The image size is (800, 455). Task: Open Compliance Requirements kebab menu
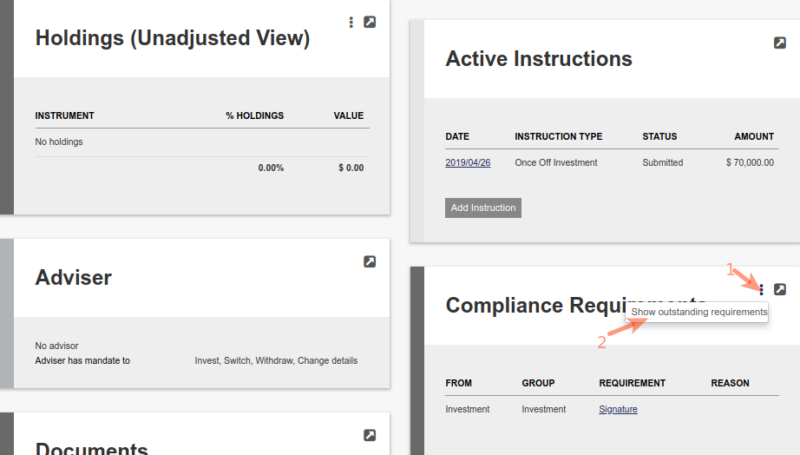coord(761,290)
